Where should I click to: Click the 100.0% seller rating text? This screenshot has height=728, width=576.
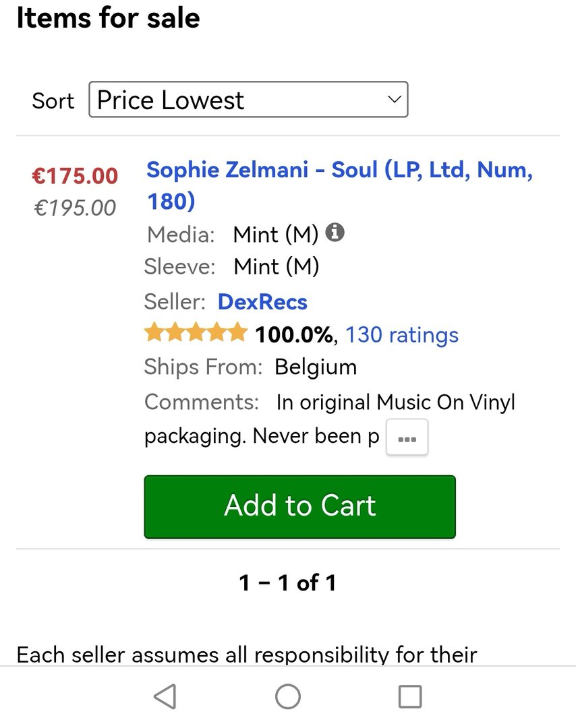293,334
